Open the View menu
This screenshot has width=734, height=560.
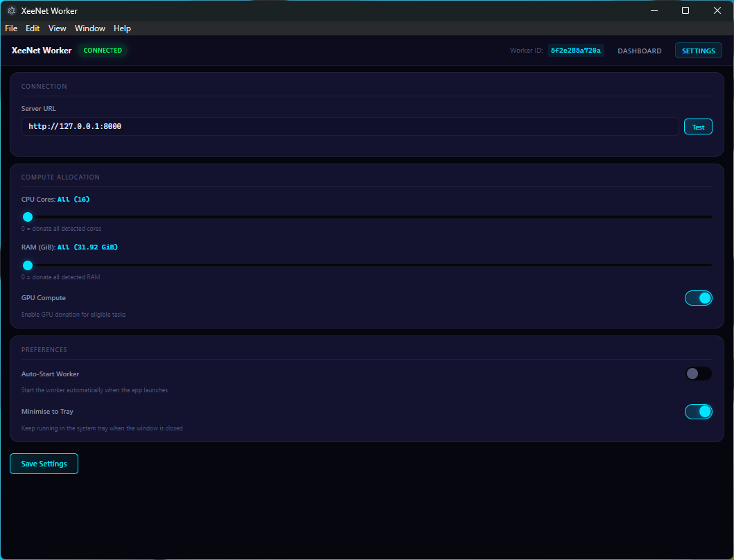click(58, 28)
